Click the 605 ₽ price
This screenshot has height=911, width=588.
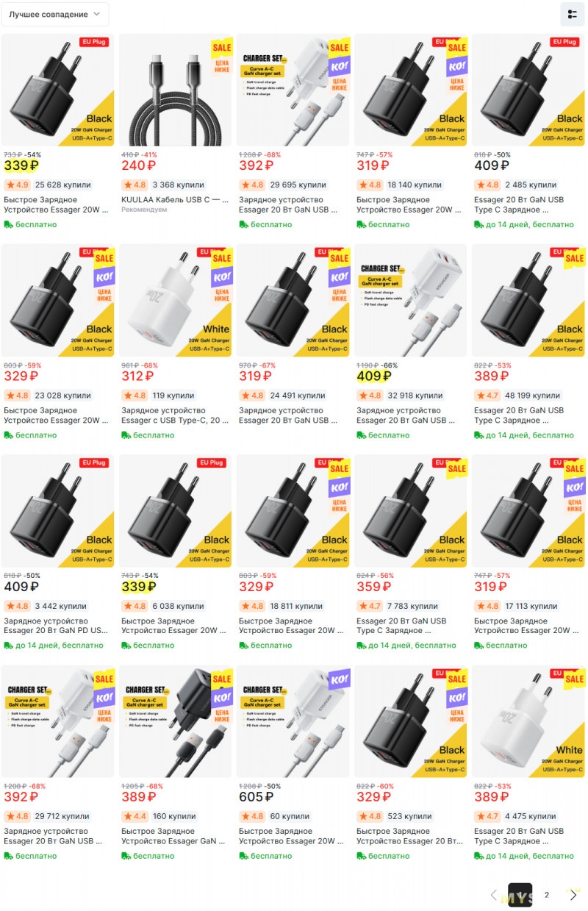coord(257,797)
